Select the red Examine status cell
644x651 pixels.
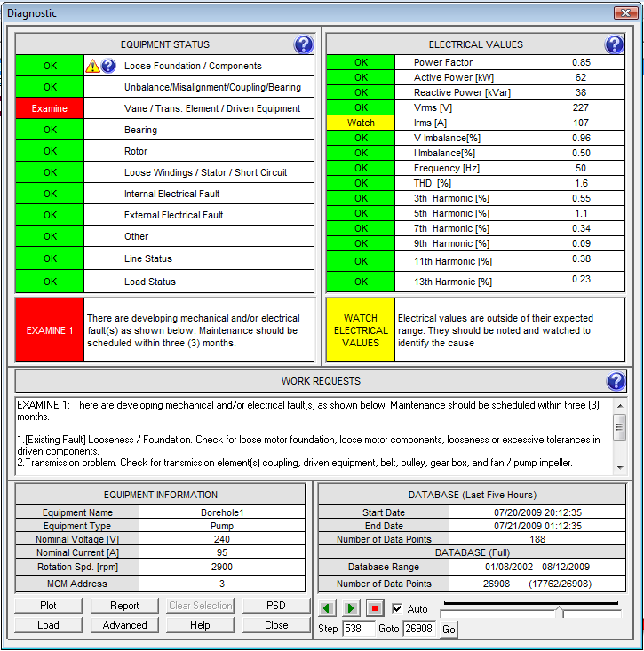pos(50,108)
